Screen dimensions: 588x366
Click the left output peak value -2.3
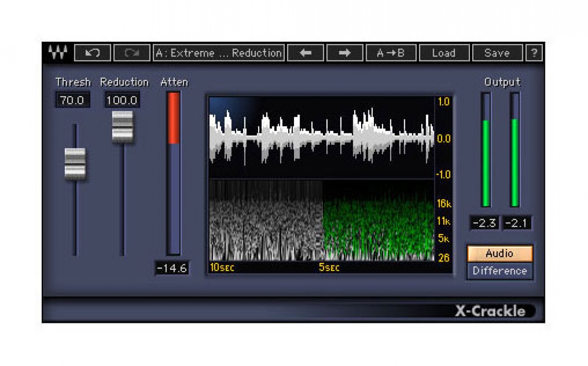click(x=485, y=223)
